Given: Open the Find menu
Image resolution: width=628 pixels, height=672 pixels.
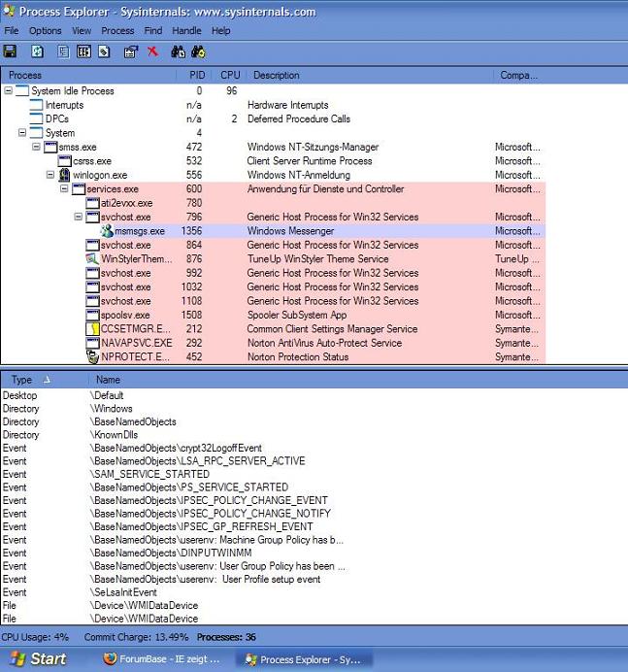Looking at the screenshot, I should (153, 31).
